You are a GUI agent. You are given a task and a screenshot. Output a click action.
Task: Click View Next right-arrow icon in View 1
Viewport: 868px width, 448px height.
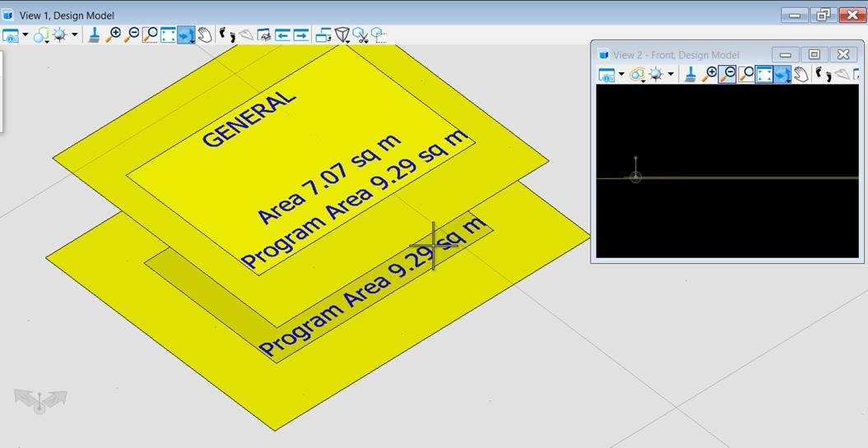[300, 36]
